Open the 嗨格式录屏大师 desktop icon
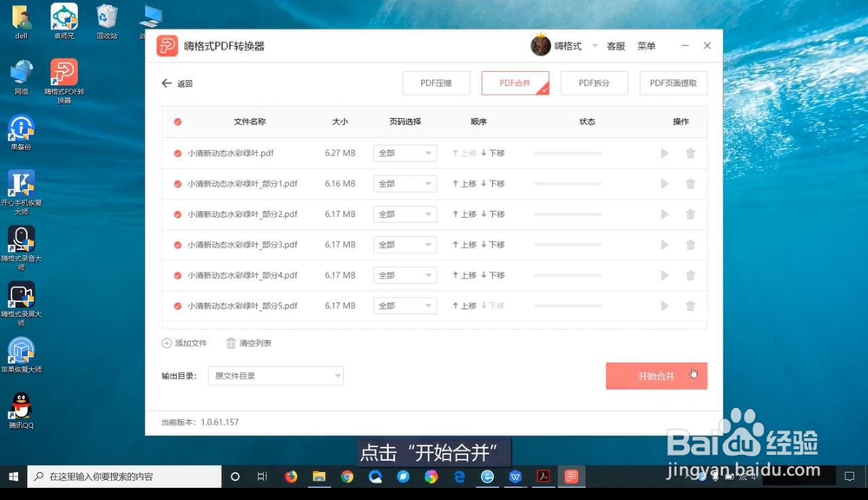This screenshot has height=500, width=868. [21, 304]
